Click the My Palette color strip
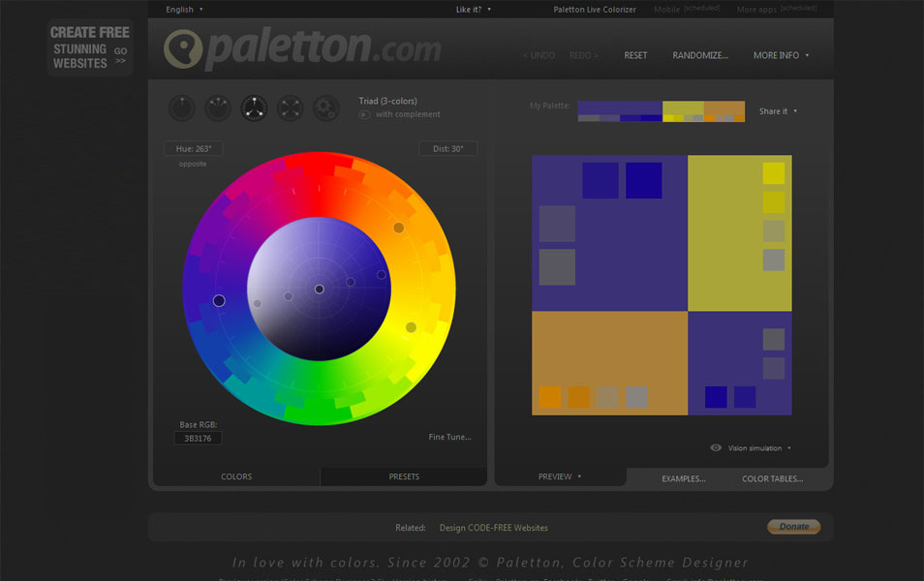The width and height of the screenshot is (924, 581). (662, 111)
